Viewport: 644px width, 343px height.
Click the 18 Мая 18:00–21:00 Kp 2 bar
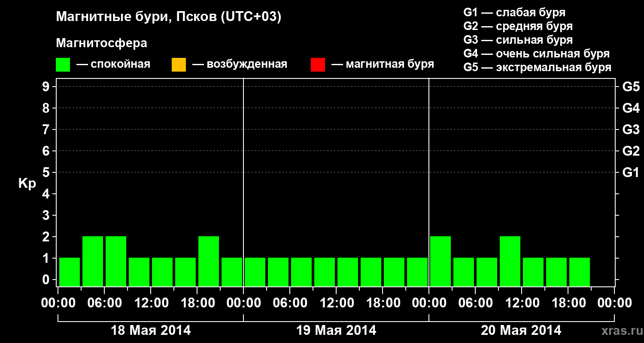coord(209,261)
